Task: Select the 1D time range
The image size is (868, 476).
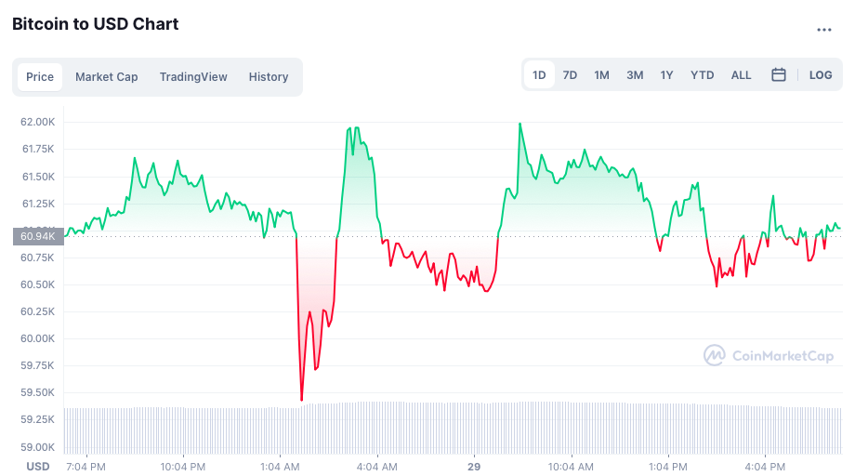Action: [x=539, y=75]
